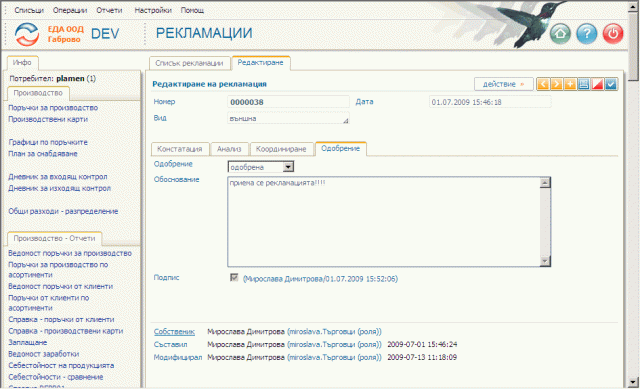Open the Операции menu
Image resolution: width=640 pixels, height=389 pixels.
tap(70, 10)
